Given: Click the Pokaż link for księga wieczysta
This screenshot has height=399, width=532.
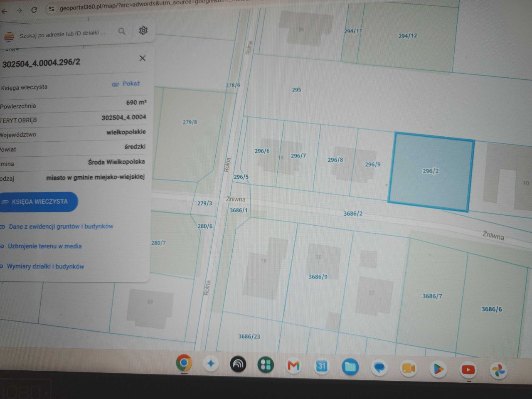Looking at the screenshot, I should click(126, 84).
